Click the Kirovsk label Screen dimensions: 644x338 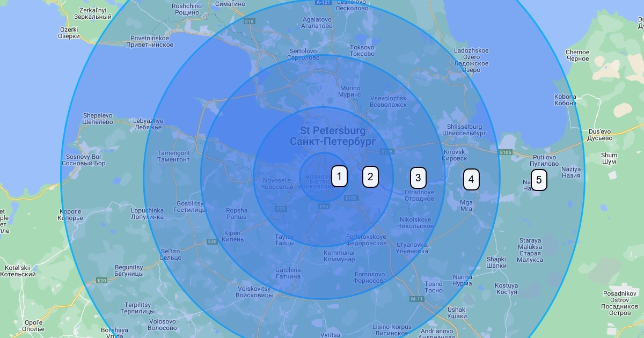(x=454, y=156)
